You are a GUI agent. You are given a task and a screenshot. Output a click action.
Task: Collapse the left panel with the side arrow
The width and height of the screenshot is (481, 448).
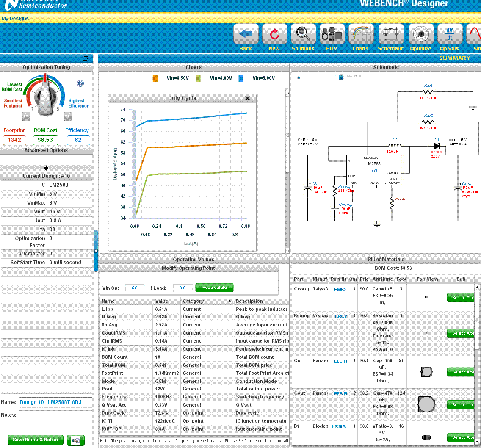point(96,251)
